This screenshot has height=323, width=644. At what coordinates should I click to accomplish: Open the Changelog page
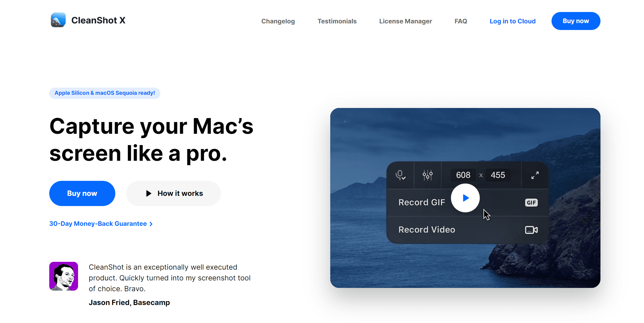click(x=278, y=21)
